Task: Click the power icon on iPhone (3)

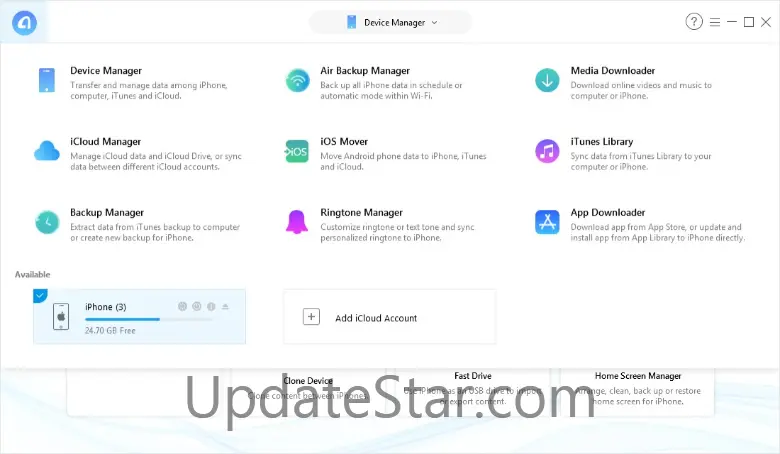Action: [197, 306]
